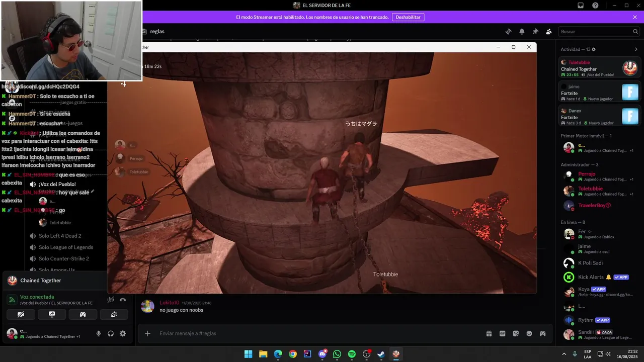Open OBS Studio from taskbar
Screen dimensions: 644x362
367,354
